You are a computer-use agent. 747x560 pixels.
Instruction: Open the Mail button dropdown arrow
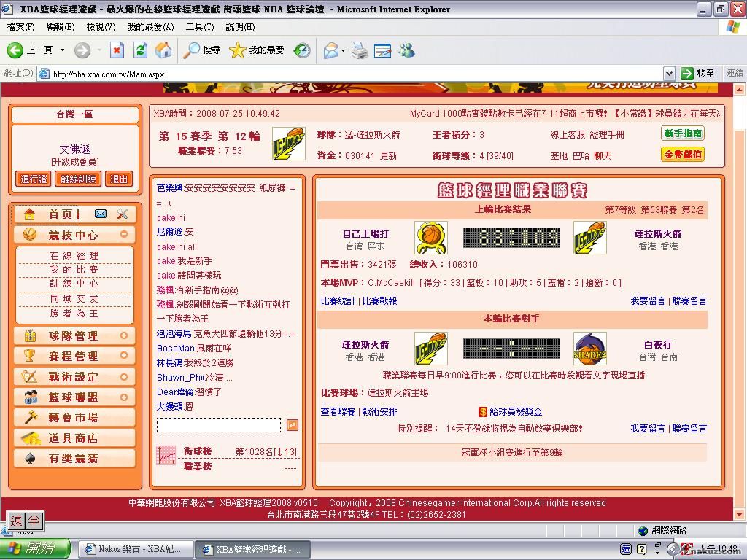pyautogui.click(x=343, y=50)
